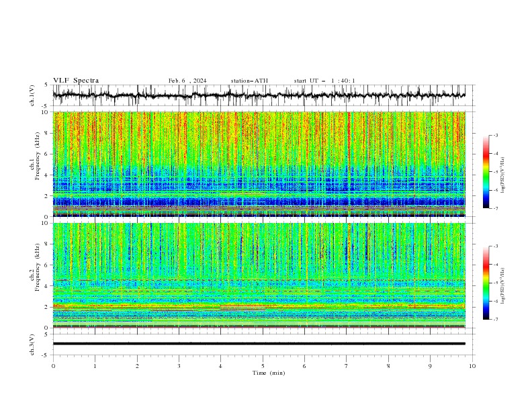Click the "1" tick label on the time axis

pyautogui.click(x=95, y=366)
